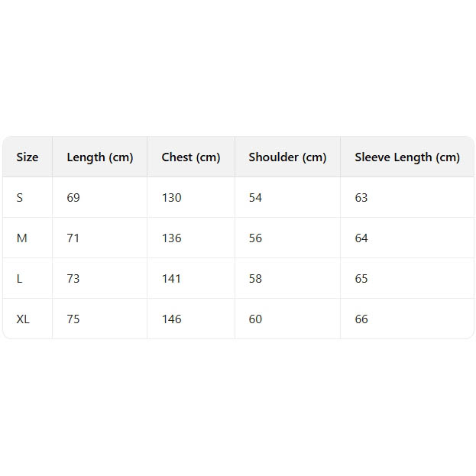Select the sleeve length value 64
The height and width of the screenshot is (476, 476).
361,238
